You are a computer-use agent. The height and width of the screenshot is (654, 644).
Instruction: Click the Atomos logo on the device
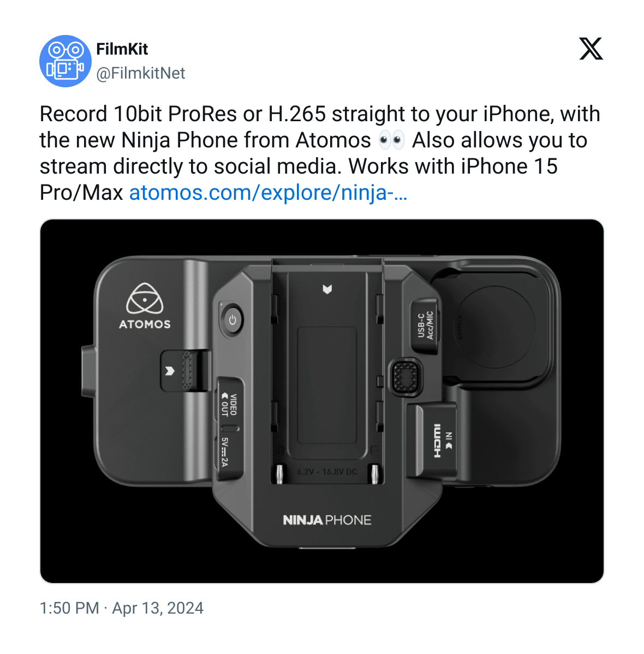click(145, 306)
